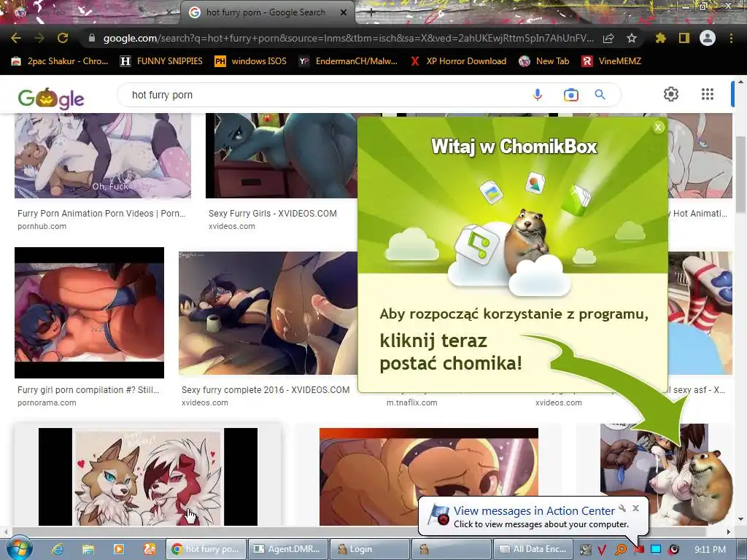Switch to the Agent.DMR... taskbar window
Viewport: 747px width, 560px height.
(x=287, y=549)
